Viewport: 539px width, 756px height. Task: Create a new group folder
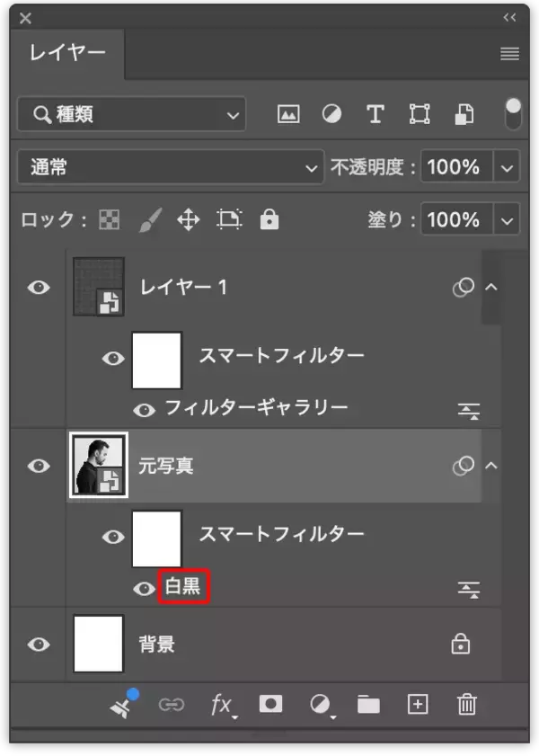click(368, 705)
